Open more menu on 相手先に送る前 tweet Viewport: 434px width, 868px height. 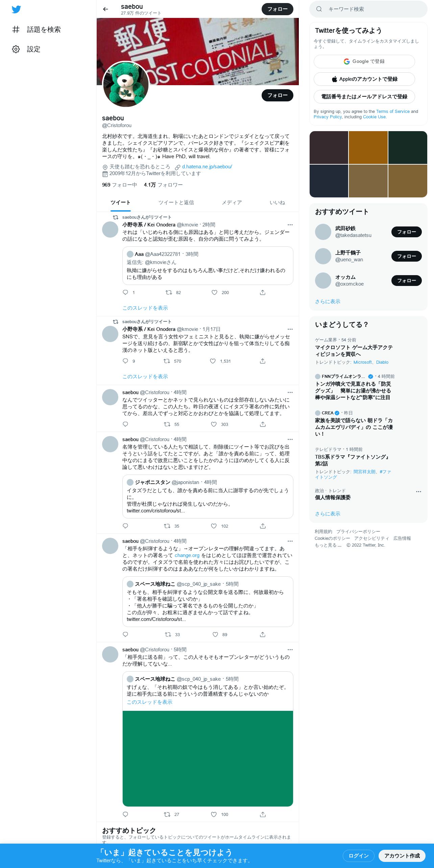[x=290, y=650]
